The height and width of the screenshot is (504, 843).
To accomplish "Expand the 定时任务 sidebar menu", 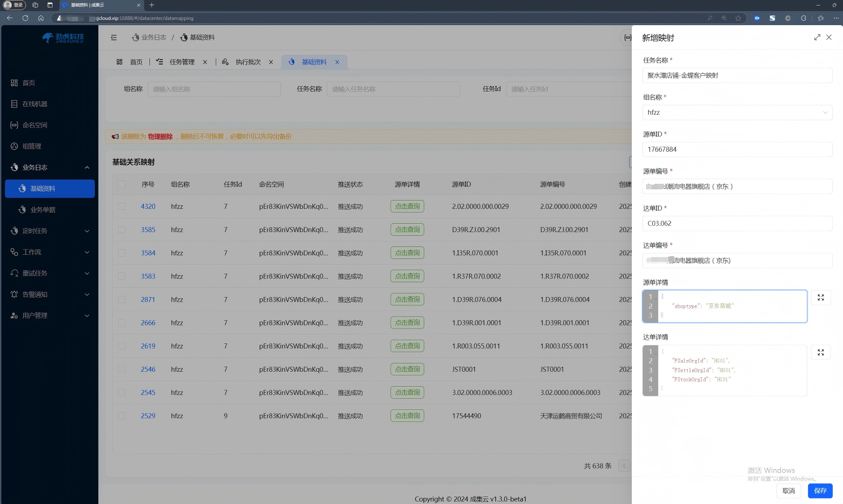I will click(x=50, y=231).
